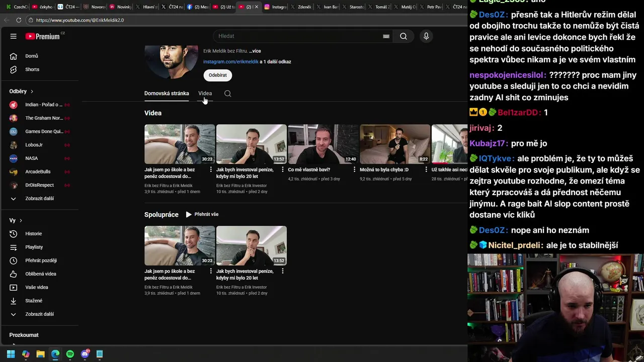Open Discord from taskbar
The height and width of the screenshot is (362, 644).
point(85,354)
